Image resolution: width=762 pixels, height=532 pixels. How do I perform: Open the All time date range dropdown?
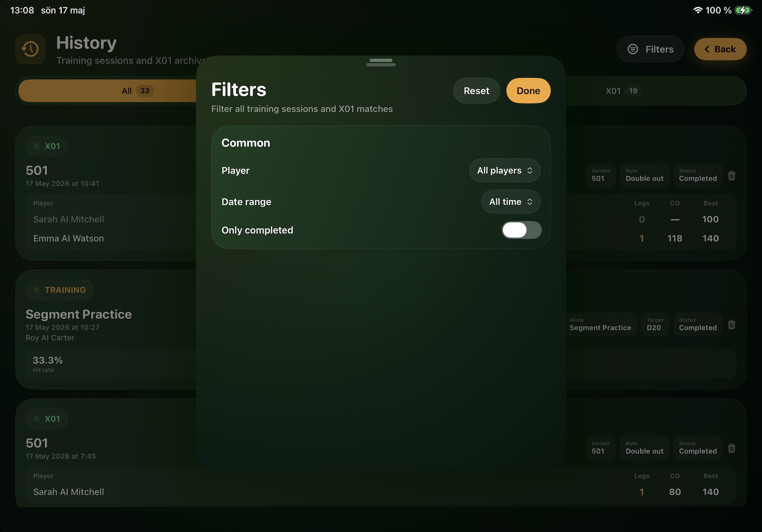(x=511, y=202)
